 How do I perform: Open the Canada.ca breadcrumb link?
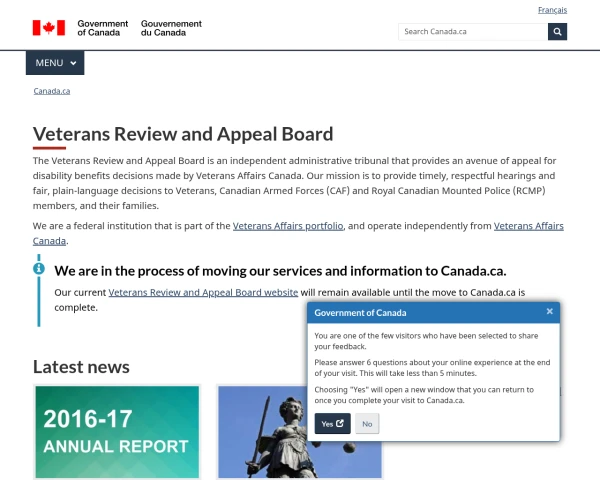pos(51,91)
